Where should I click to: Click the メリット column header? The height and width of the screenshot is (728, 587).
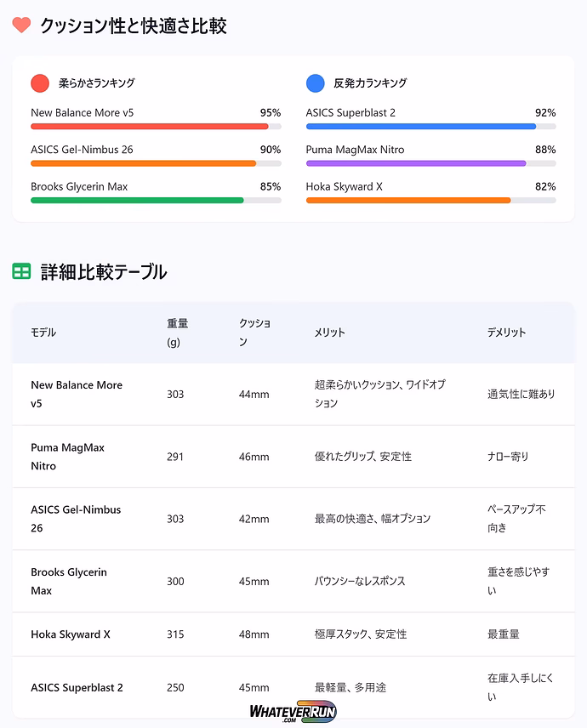[x=330, y=333]
